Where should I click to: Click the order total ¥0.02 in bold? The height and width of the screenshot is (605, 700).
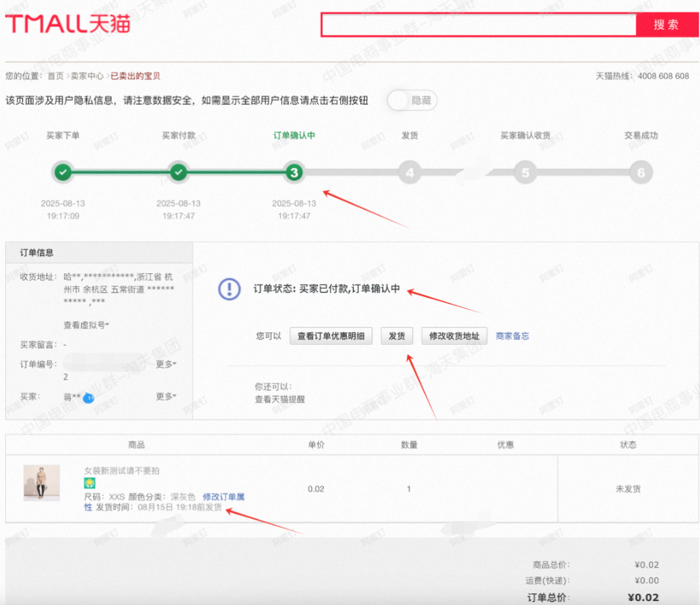click(643, 597)
